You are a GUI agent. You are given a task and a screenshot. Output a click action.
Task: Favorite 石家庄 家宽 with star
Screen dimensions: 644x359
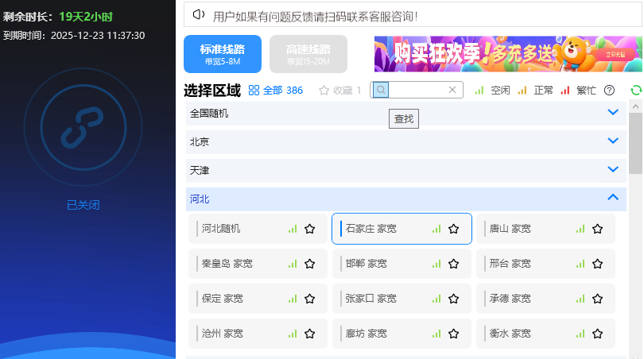[453, 229]
